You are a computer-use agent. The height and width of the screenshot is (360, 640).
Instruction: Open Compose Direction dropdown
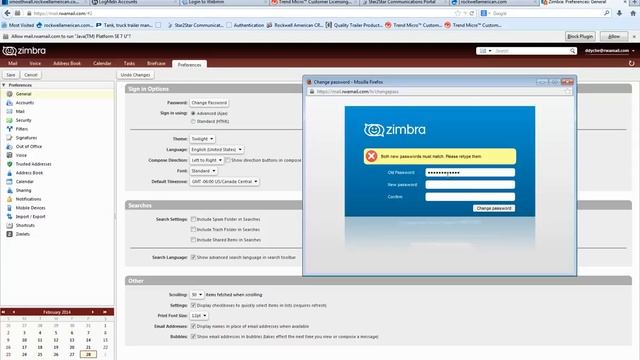207,160
